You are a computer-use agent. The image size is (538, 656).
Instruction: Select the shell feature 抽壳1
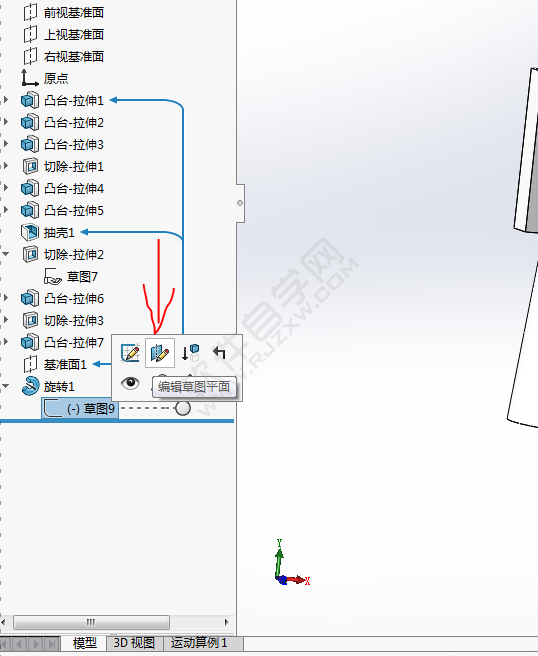pos(59,233)
